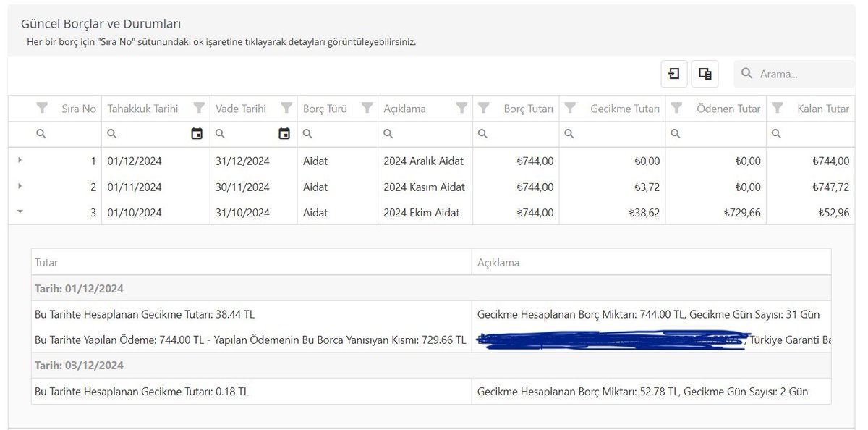868x430 pixels.
Task: Open Tahakkuk Tarihi header funnel filter
Action: (x=200, y=109)
